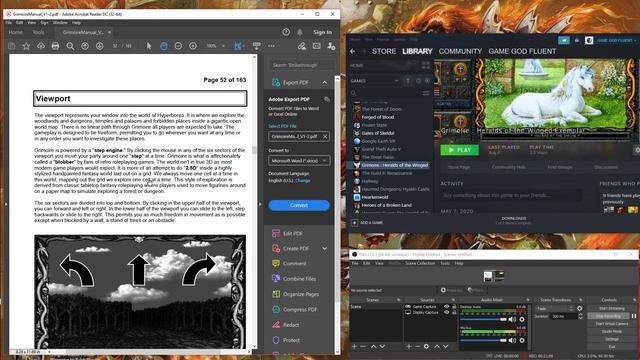This screenshot has width=640, height=360.
Task: Click Steam back arrow navigation icon
Action: pyautogui.click(x=353, y=51)
